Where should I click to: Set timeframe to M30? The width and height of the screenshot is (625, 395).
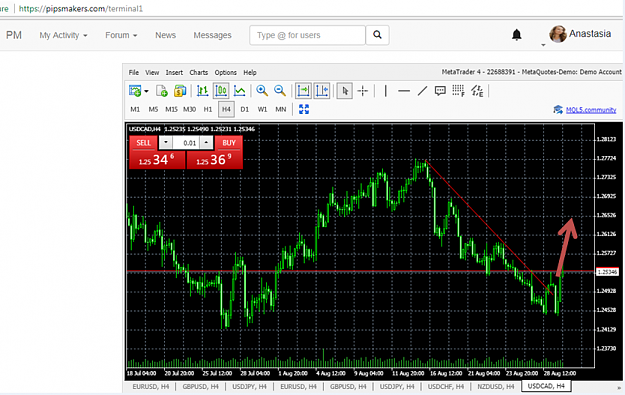(x=189, y=109)
